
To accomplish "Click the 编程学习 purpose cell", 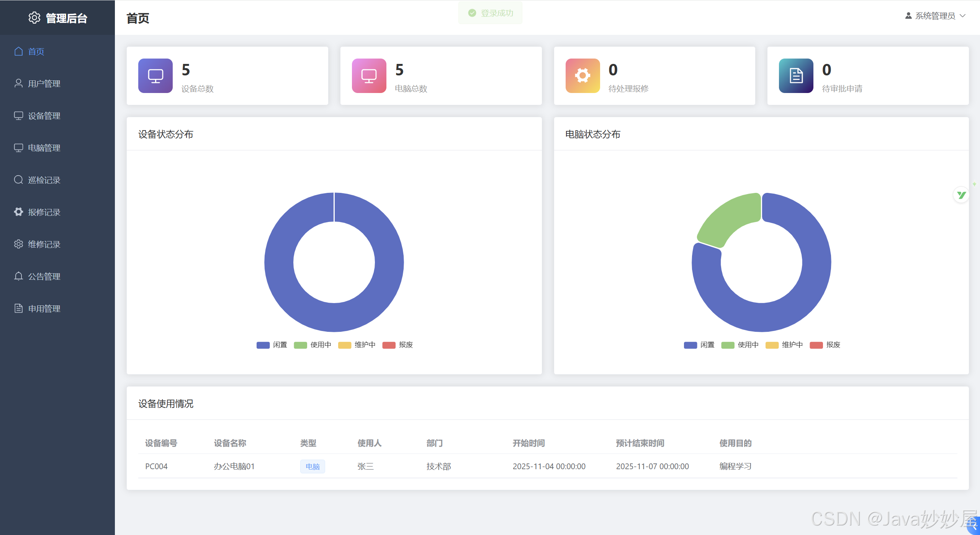I will [x=735, y=466].
